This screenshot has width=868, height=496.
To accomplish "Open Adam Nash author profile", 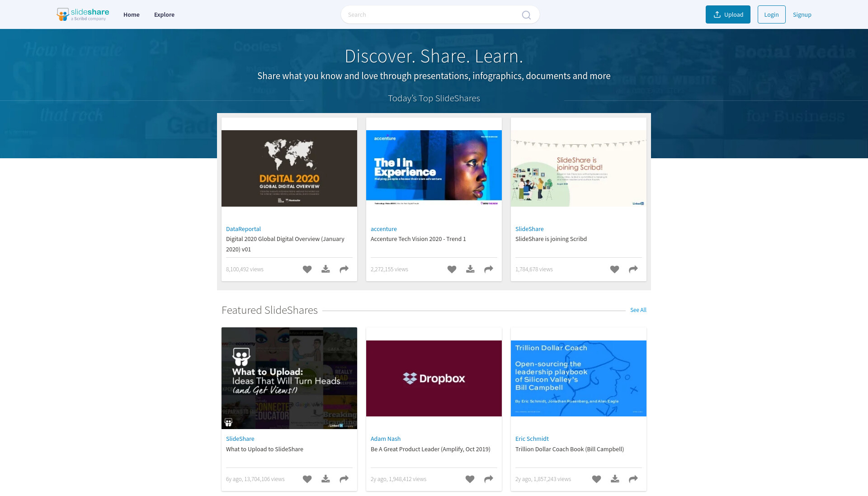I will (386, 439).
